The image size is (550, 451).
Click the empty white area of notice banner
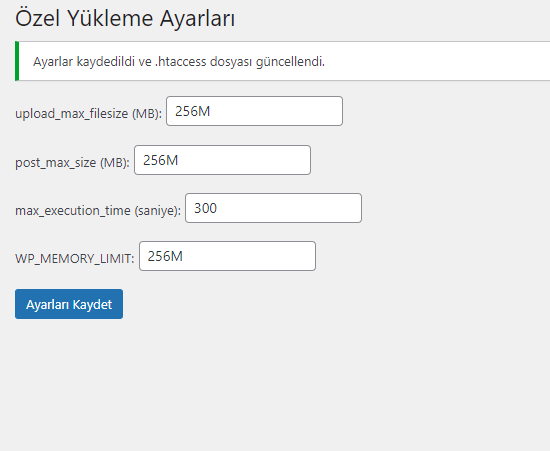tap(438, 61)
